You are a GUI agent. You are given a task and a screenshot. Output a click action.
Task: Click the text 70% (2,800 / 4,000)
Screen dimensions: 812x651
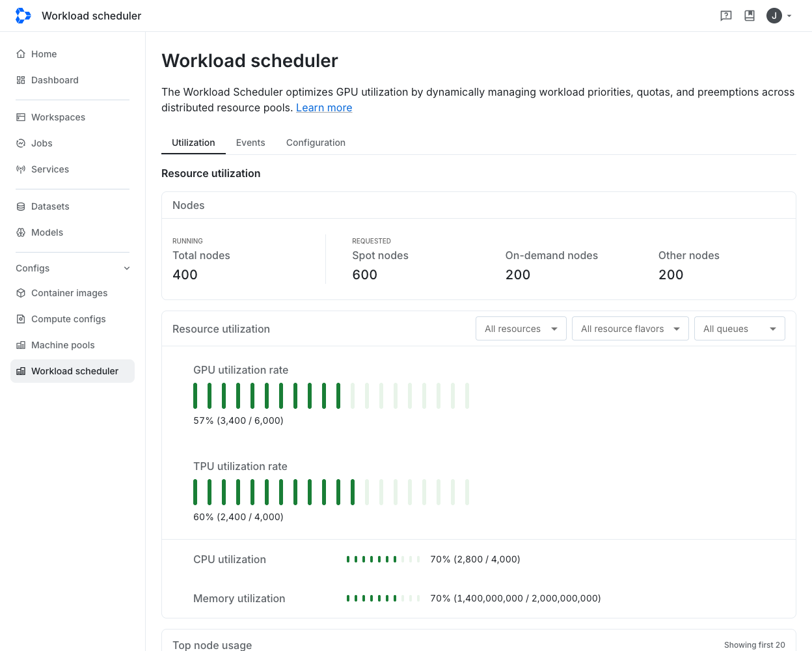click(475, 559)
